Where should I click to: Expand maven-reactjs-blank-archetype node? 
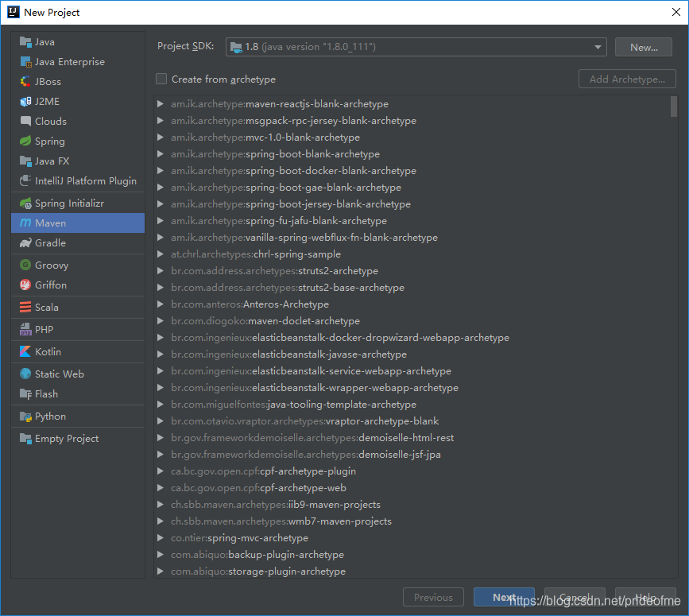pos(161,104)
